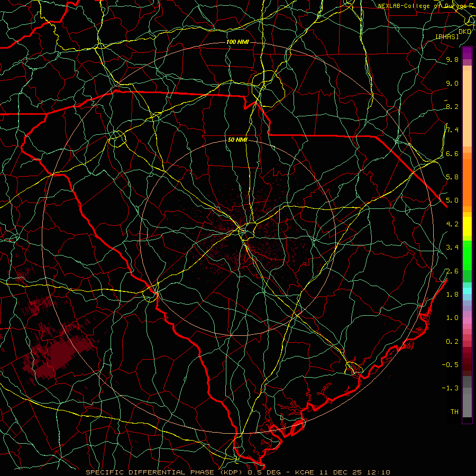The height and width of the screenshot is (476, 476).
Task: Click the bright green band on color bar
Action: [x=467, y=255]
